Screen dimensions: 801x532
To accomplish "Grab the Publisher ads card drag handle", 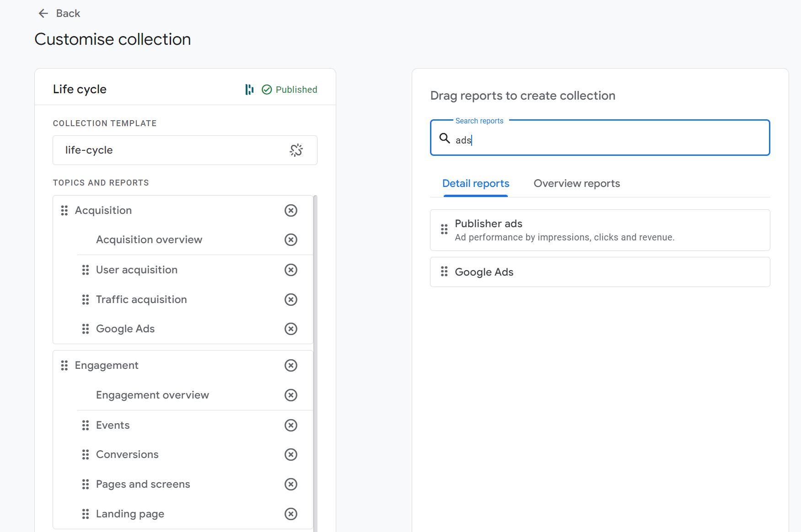I will coord(444,229).
